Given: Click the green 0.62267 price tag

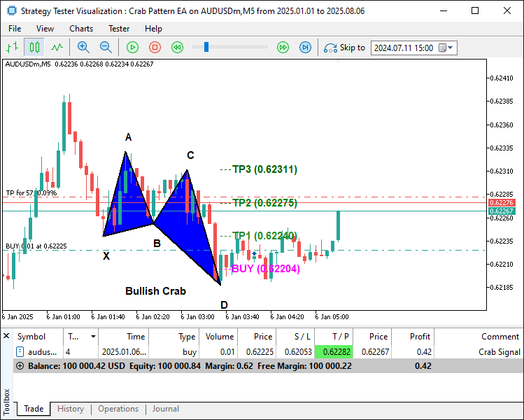Looking at the screenshot, I should pos(502,211).
